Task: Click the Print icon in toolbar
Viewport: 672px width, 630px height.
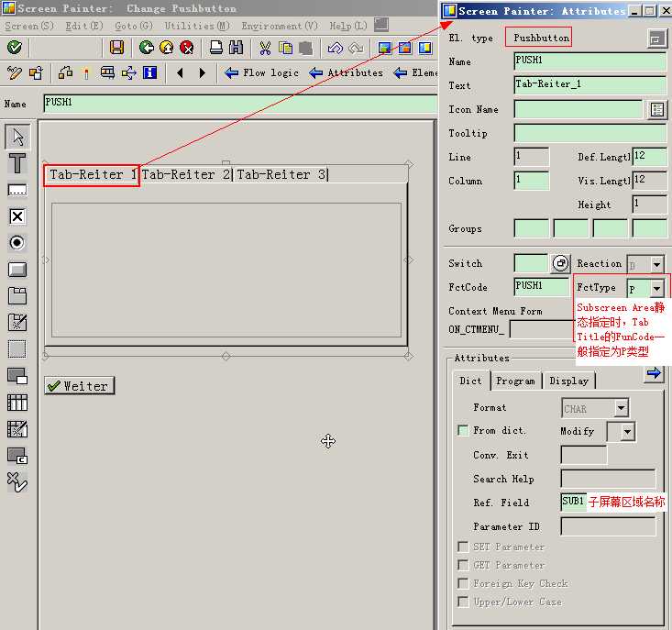Action: coord(215,47)
